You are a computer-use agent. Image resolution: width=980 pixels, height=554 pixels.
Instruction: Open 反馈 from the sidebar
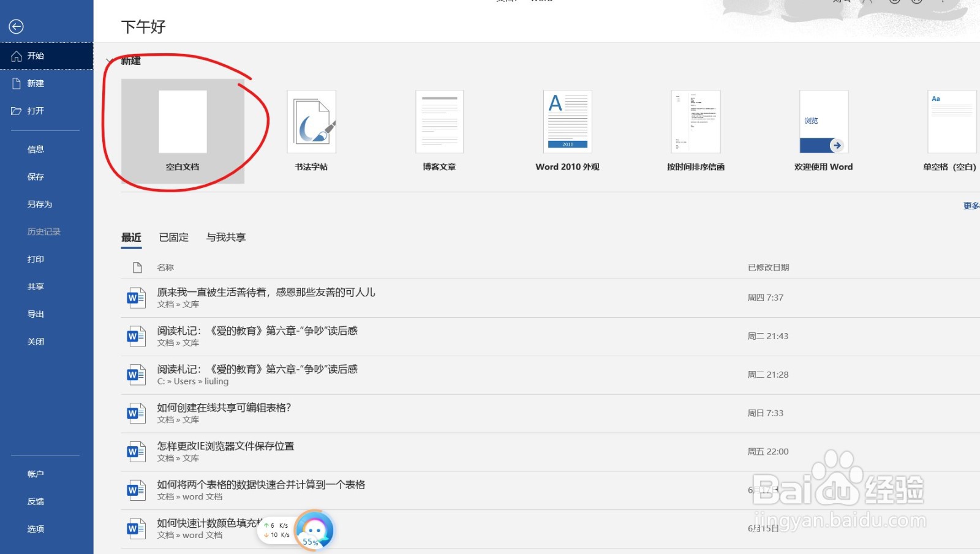[35, 501]
